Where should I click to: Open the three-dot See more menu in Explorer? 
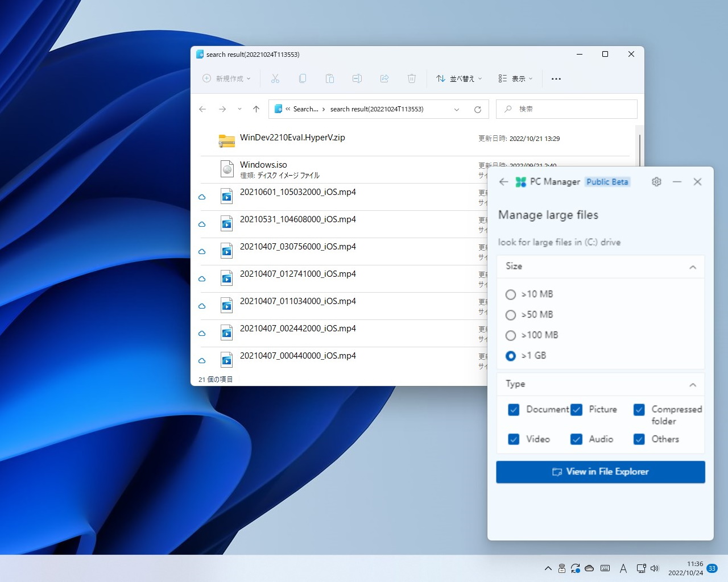tap(556, 78)
